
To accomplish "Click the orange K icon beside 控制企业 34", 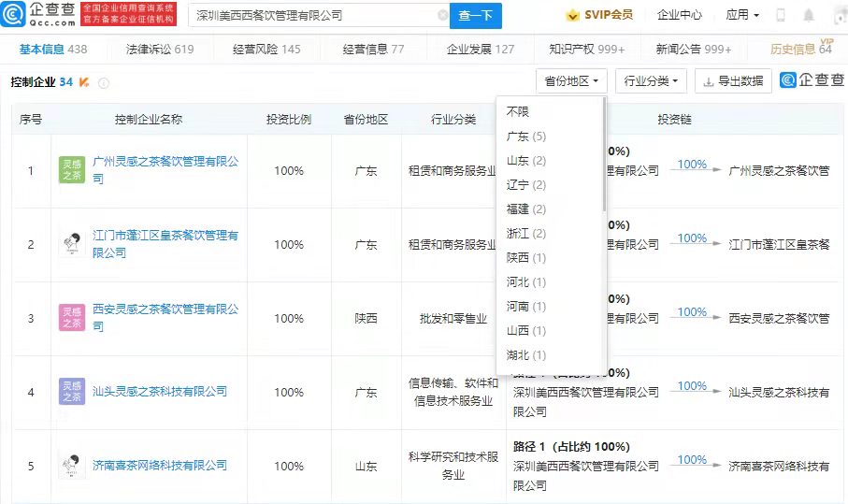I will (x=84, y=82).
